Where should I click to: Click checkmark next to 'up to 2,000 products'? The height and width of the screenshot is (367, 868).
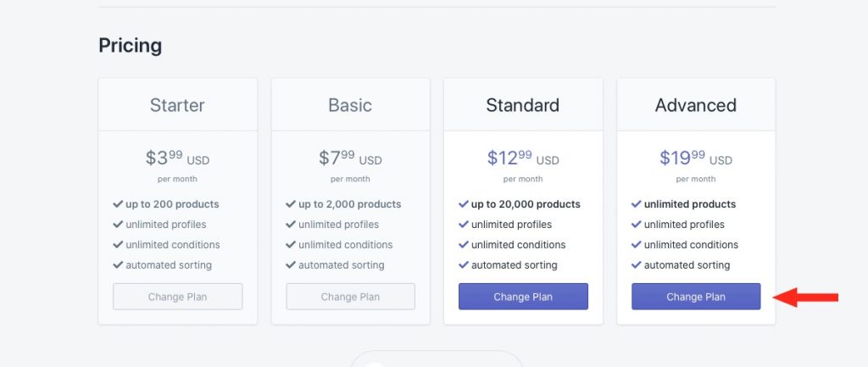[x=291, y=204]
